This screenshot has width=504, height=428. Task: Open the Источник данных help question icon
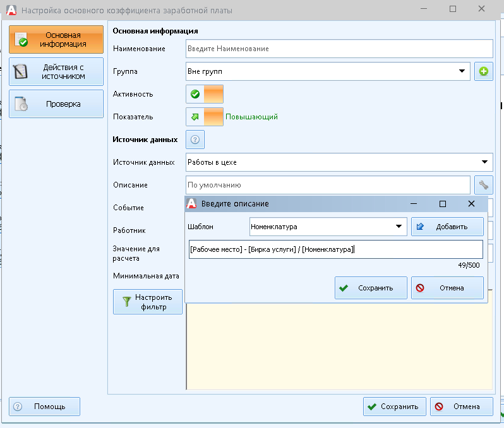coord(195,140)
